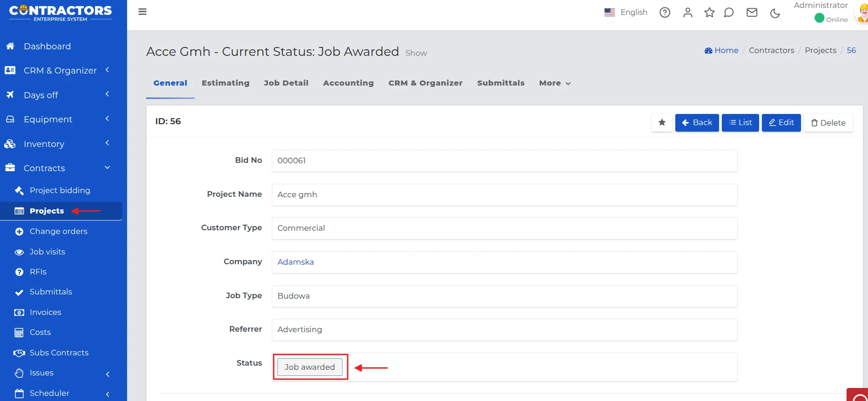Open favorites star icon in top bar
Image resolution: width=868 pixels, height=401 pixels.
709,13
